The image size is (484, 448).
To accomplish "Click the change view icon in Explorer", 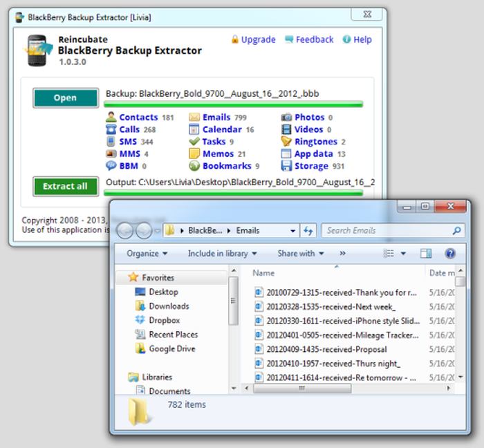I will pyautogui.click(x=389, y=253).
